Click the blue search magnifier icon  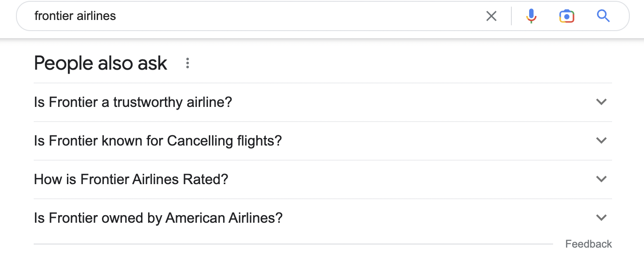(603, 16)
